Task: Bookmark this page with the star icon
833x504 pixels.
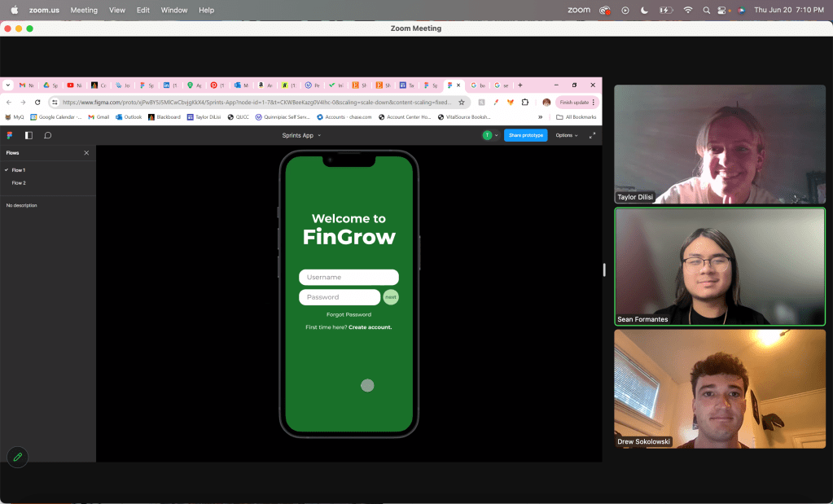Action: tap(461, 103)
